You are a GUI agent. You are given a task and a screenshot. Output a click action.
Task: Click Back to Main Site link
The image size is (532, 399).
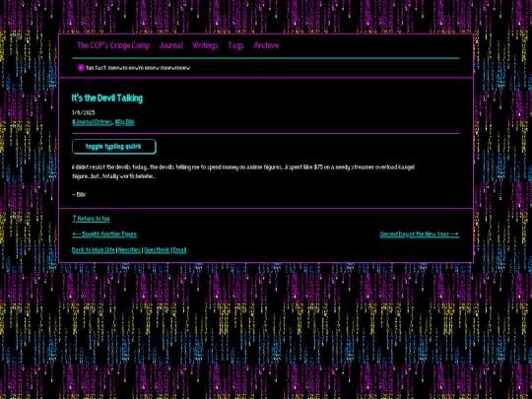point(94,250)
